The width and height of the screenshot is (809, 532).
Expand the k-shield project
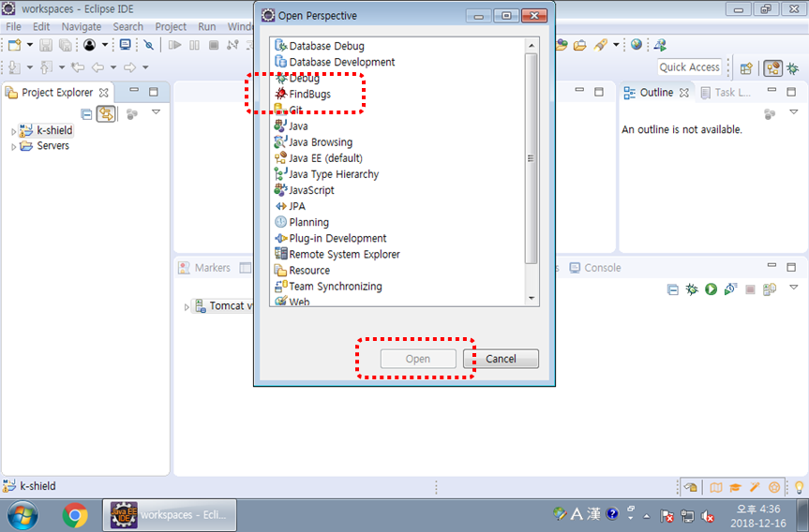(13, 131)
